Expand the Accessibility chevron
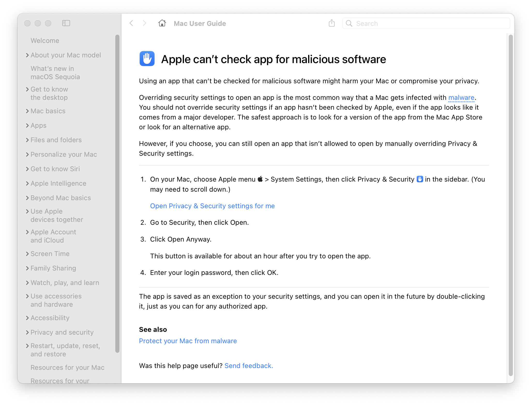Screen dimensions: 532x405 click(x=27, y=318)
